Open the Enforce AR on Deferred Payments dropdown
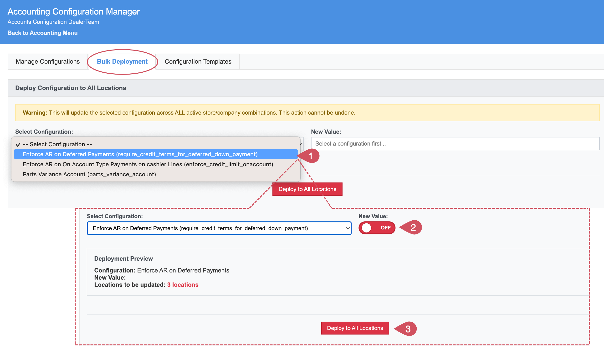604x364 pixels. [219, 228]
